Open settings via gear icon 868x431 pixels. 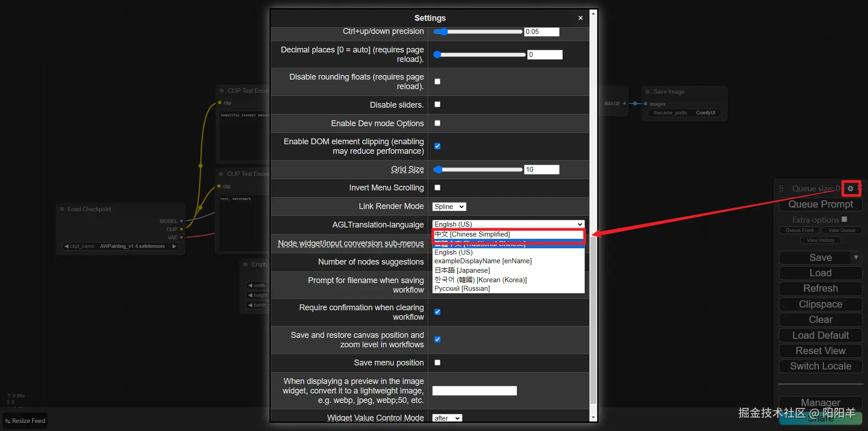[850, 189]
